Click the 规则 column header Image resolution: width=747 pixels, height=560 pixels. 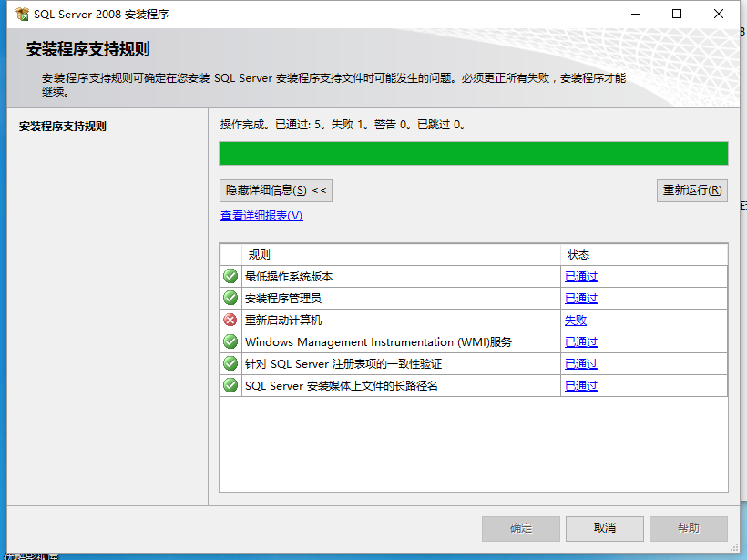[401, 255]
